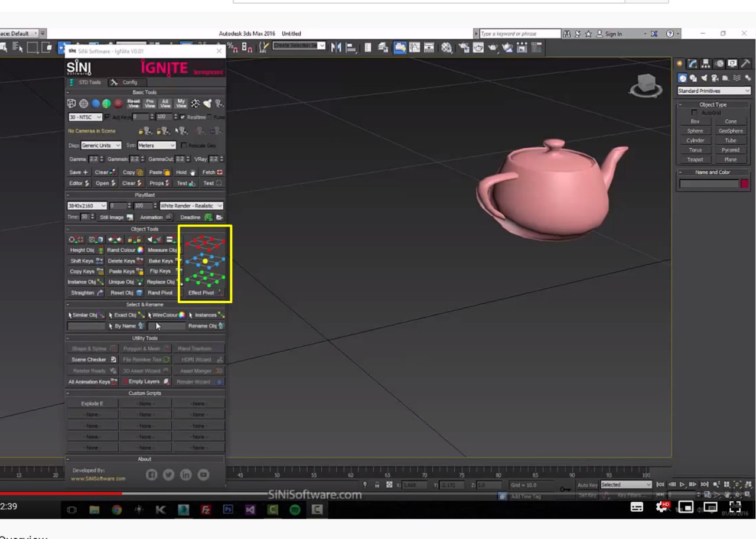Click the Spotify icon in the taskbar

[x=295, y=509]
